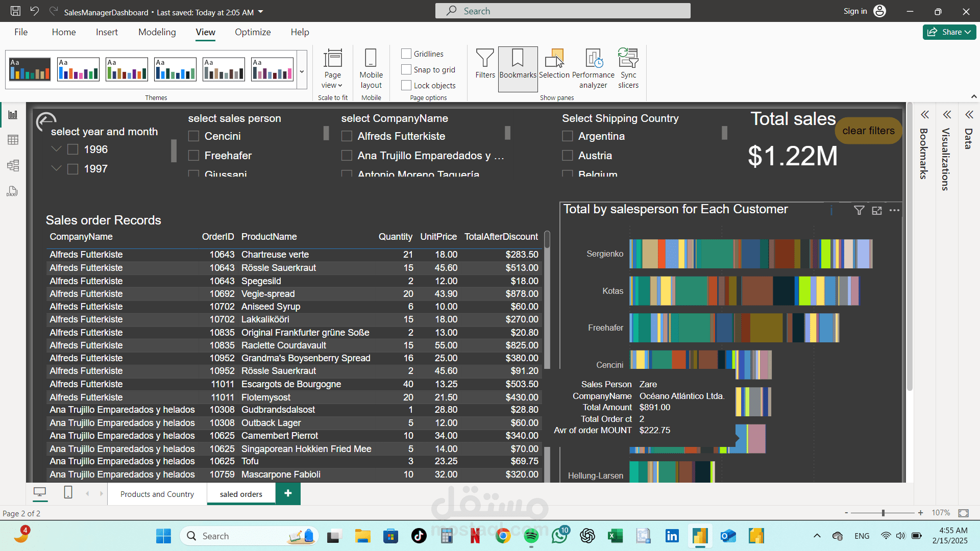Show hidden system tray icons

coord(817,536)
